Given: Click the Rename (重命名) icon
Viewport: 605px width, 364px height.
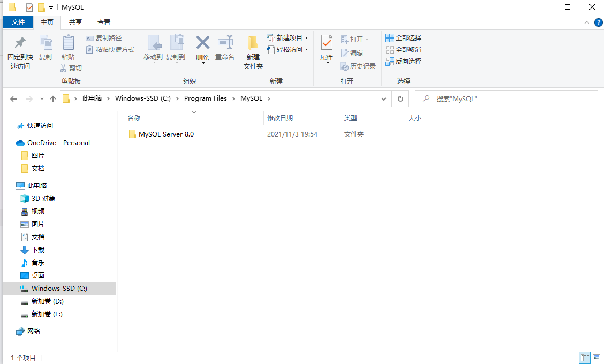Looking at the screenshot, I should pyautogui.click(x=225, y=42).
